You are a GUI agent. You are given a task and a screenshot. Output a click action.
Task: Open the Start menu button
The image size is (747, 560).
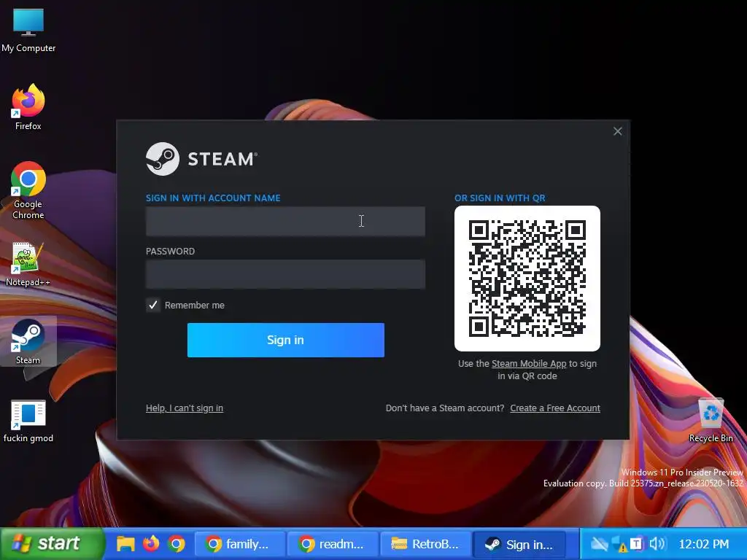tap(52, 543)
